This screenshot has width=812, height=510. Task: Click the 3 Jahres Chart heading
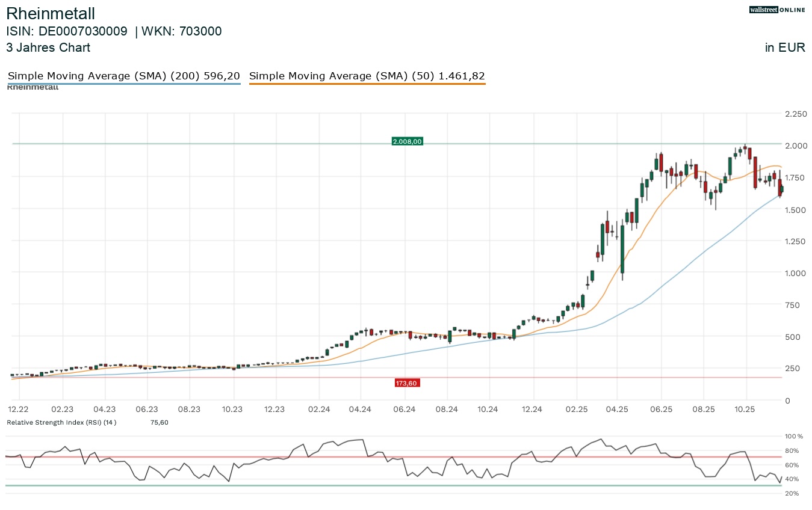[48, 48]
